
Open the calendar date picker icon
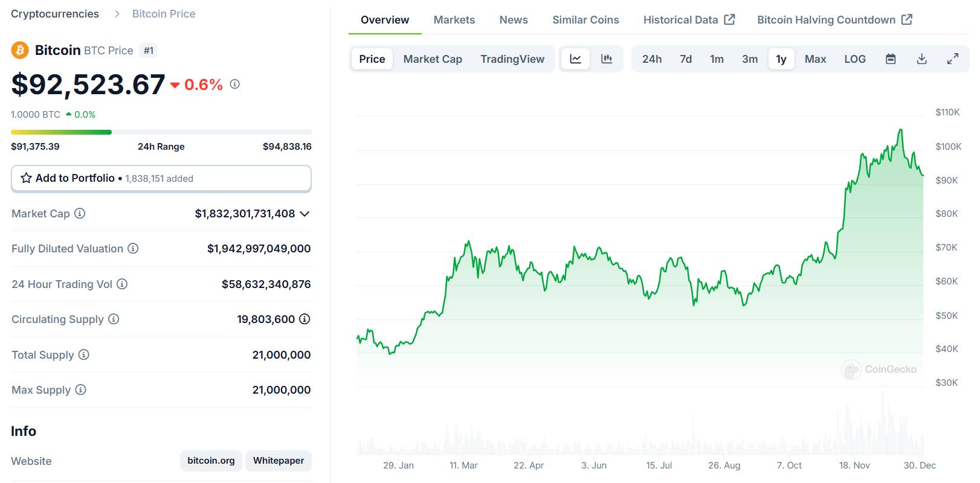[891, 59]
